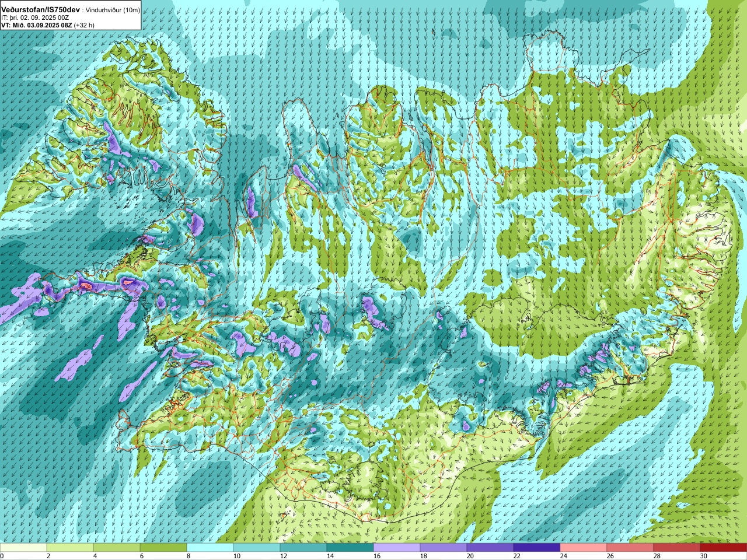Click the violet 20–22 legend swatch

(490, 548)
